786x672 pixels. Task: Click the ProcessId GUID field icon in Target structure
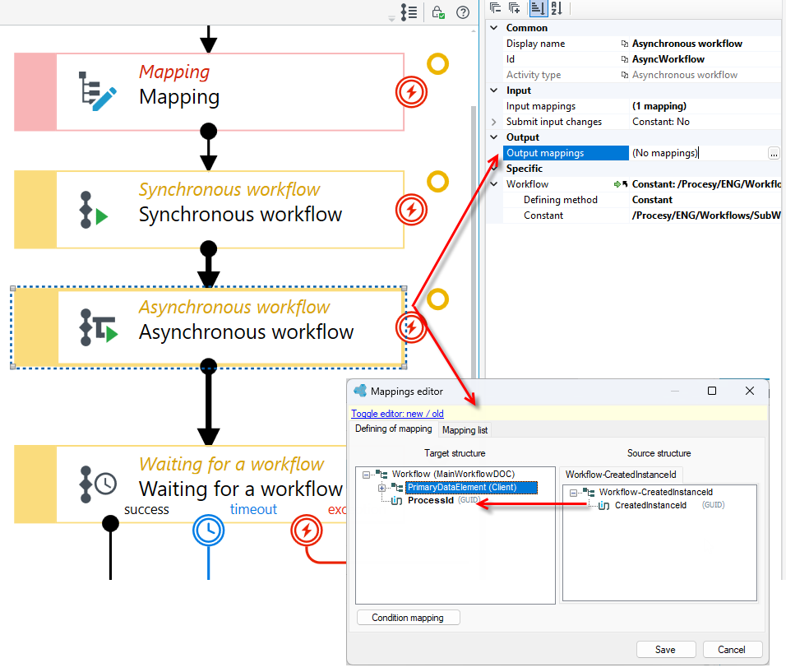[396, 500]
